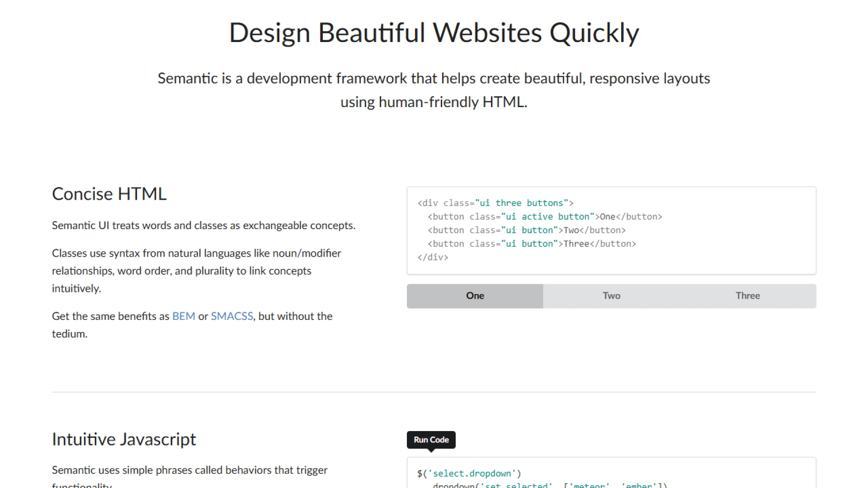Click the Three button code line
This screenshot has width=868, height=488.
pos(532,244)
